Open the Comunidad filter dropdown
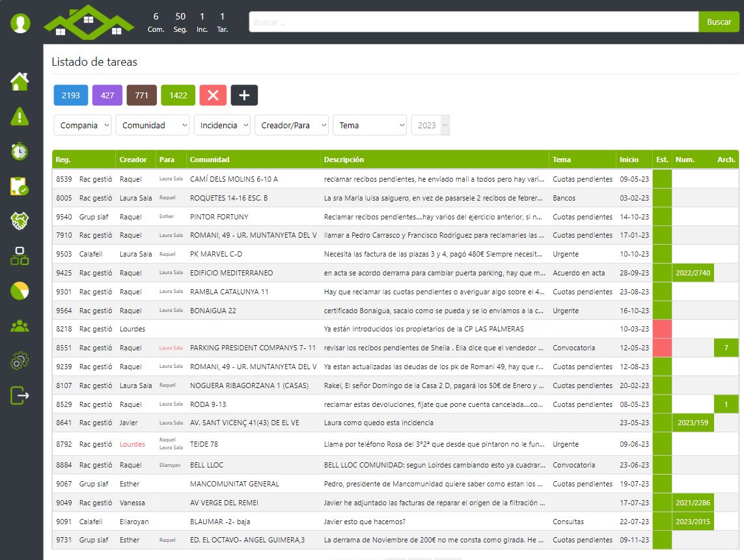Image resolution: width=744 pixels, height=560 pixels. 152,125
